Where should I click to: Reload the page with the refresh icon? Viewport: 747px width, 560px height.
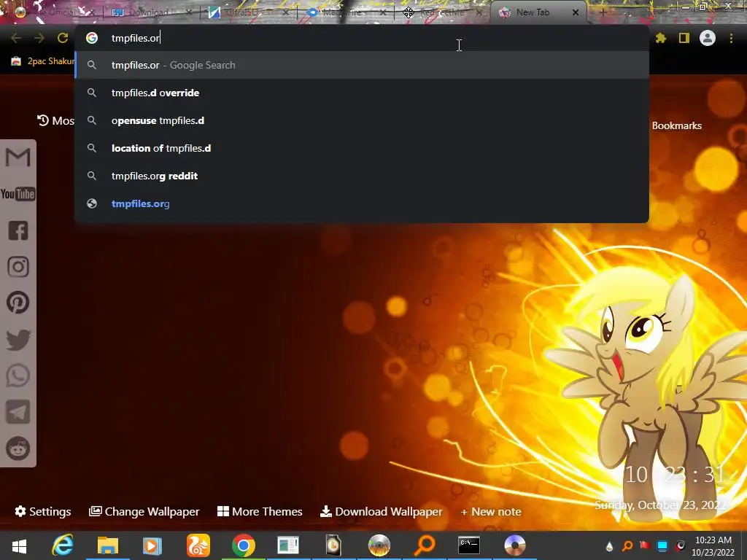coord(63,38)
